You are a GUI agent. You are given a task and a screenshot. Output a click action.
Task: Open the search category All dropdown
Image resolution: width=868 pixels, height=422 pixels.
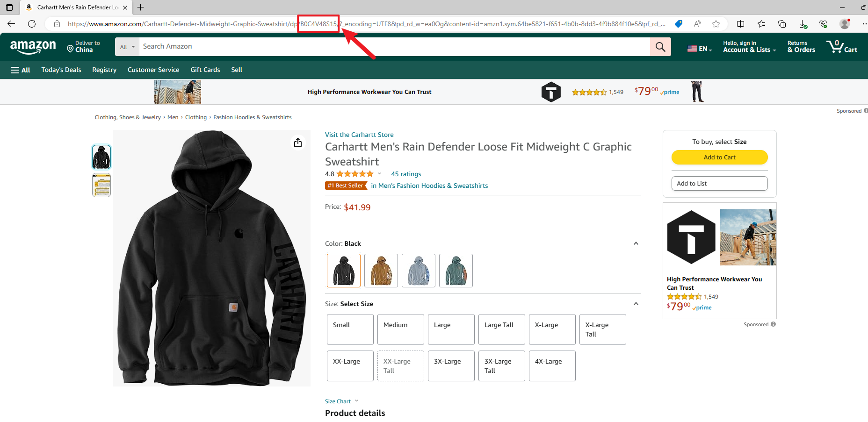click(x=127, y=47)
